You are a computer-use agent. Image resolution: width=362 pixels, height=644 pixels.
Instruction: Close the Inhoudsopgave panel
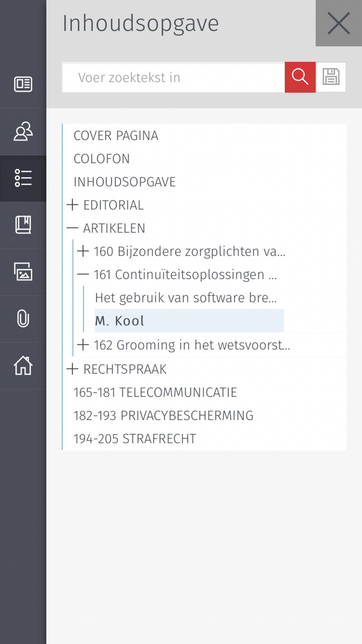pyautogui.click(x=339, y=23)
